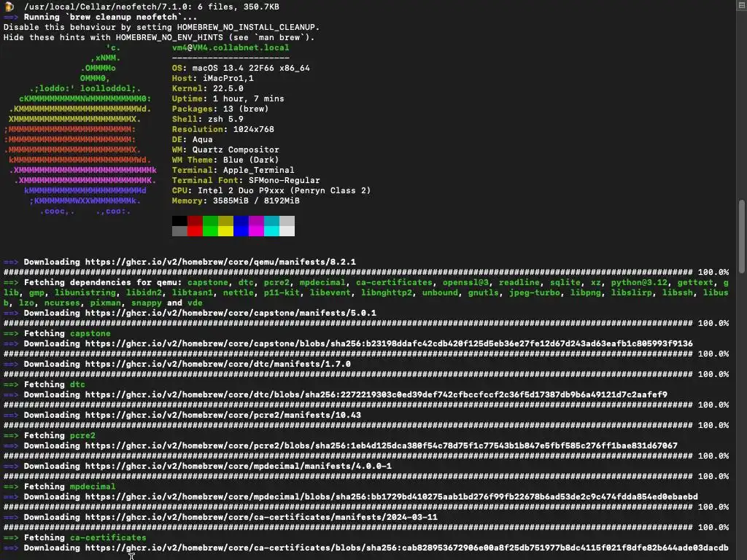
Task: Click the dark red color block in the palette
Action: [195, 221]
